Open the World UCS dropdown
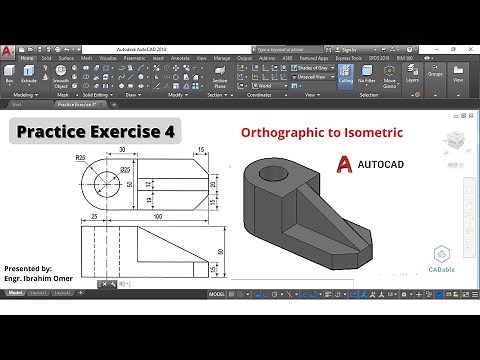Image resolution: width=480 pixels, height=360 pixels. click(x=269, y=86)
